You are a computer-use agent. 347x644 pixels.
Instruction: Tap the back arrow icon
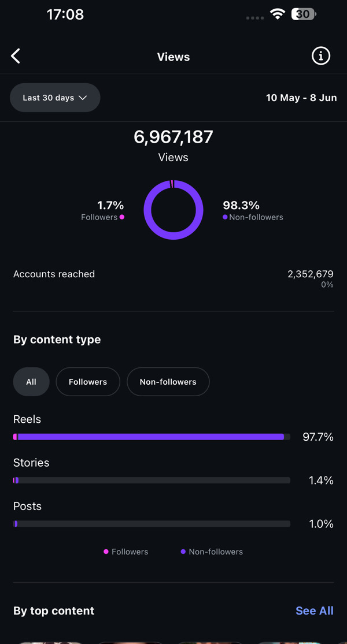click(x=16, y=56)
